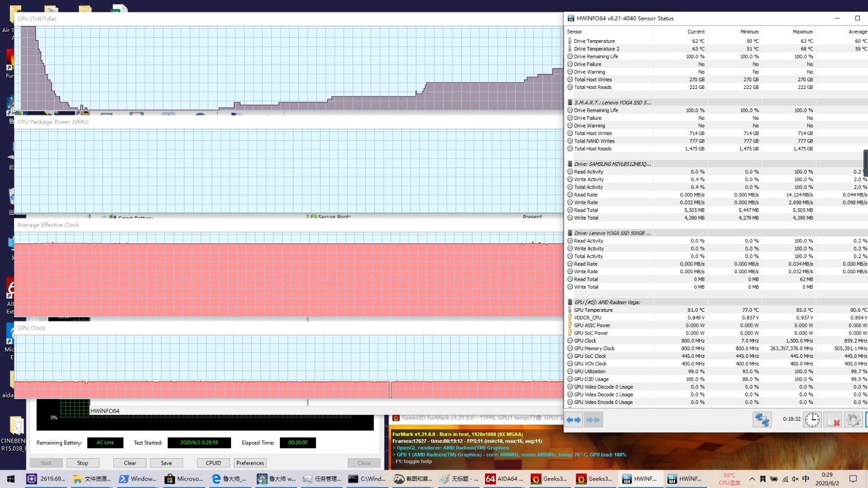Open the Windows Start menu
Viewport: 868px width, 488px height.
click(x=10, y=479)
